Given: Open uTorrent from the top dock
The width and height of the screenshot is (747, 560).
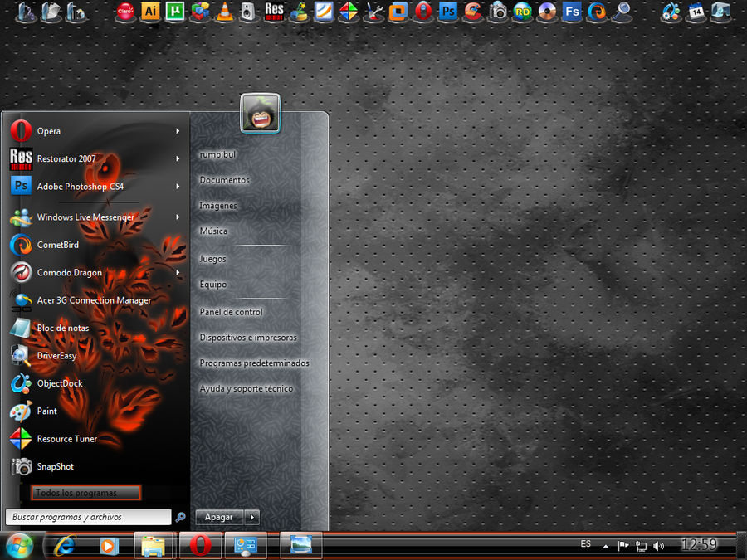Looking at the screenshot, I should (175, 12).
